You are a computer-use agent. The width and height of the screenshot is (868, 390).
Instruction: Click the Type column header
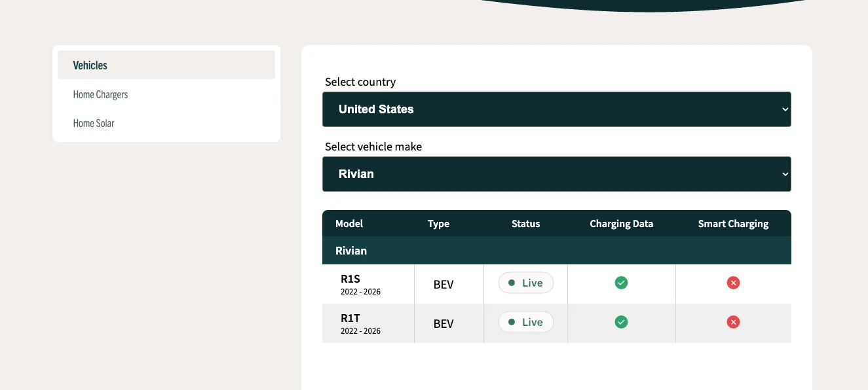pyautogui.click(x=438, y=224)
